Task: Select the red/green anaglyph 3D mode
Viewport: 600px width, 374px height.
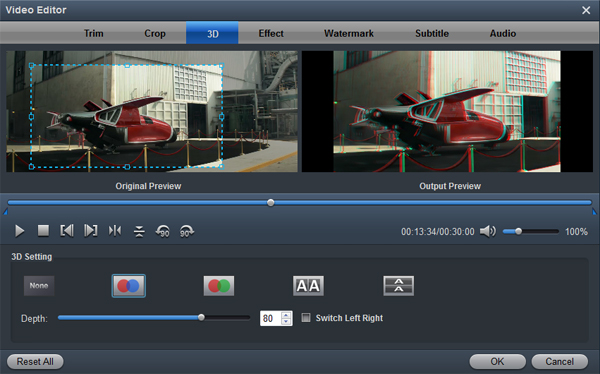Action: [x=219, y=286]
